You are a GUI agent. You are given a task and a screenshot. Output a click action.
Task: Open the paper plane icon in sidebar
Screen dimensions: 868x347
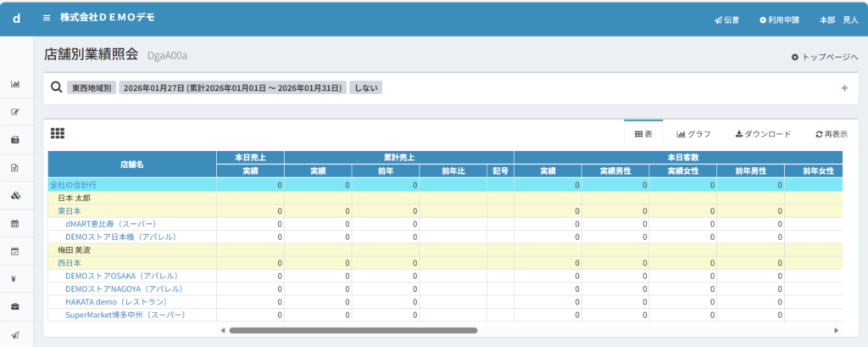tap(15, 334)
